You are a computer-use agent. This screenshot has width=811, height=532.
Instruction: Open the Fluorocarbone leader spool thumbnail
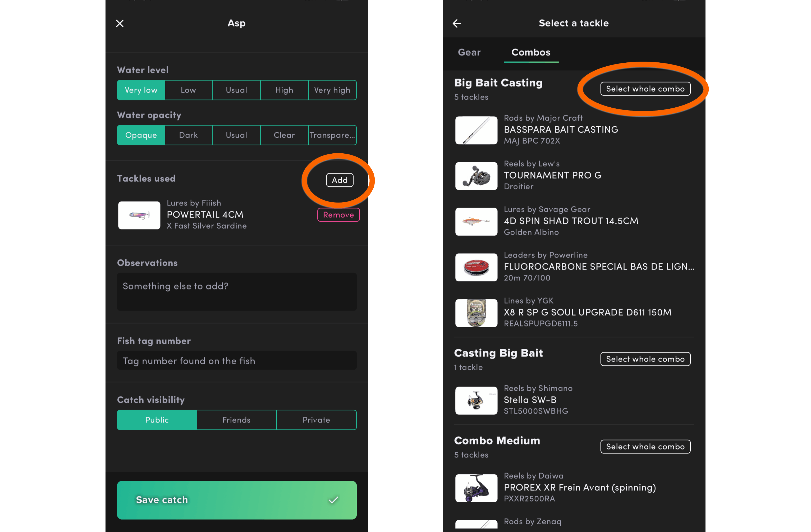pyautogui.click(x=476, y=267)
